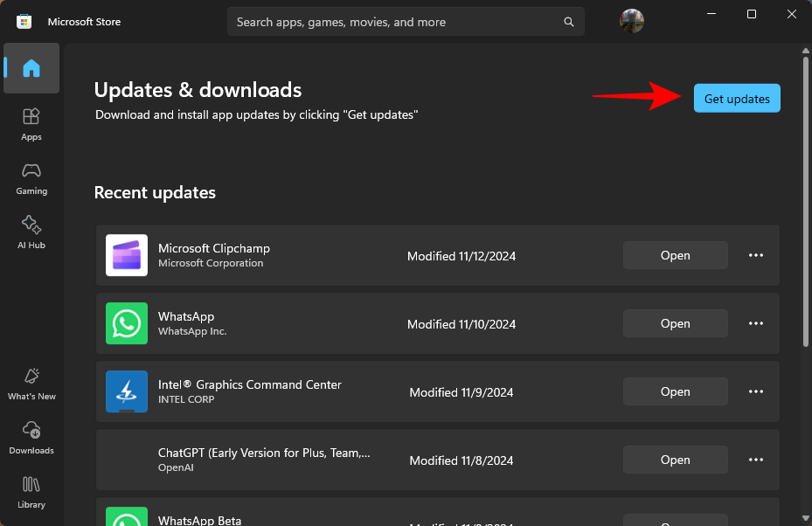This screenshot has width=812, height=526.
Task: Open Intel Graphics Command Center
Action: point(675,391)
